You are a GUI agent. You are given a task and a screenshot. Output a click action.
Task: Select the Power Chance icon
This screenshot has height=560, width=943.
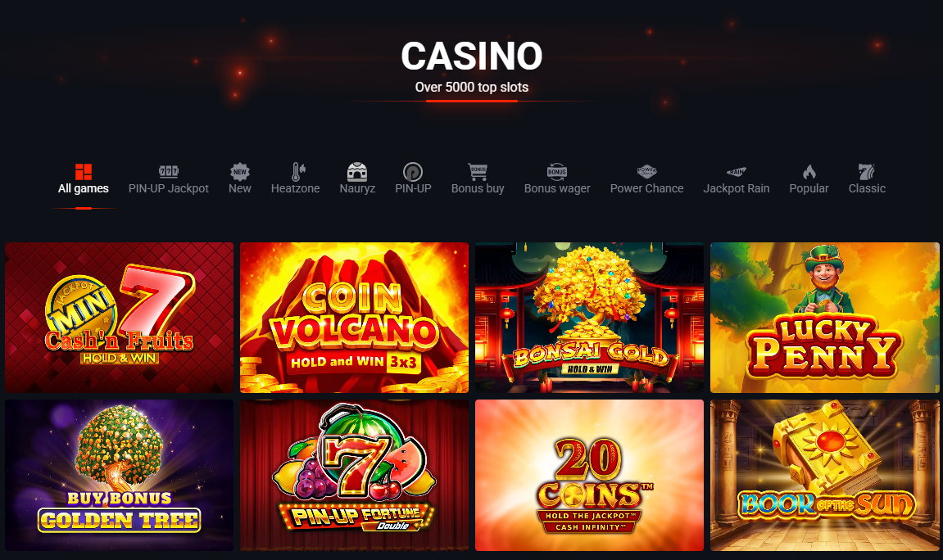pyautogui.click(x=646, y=172)
